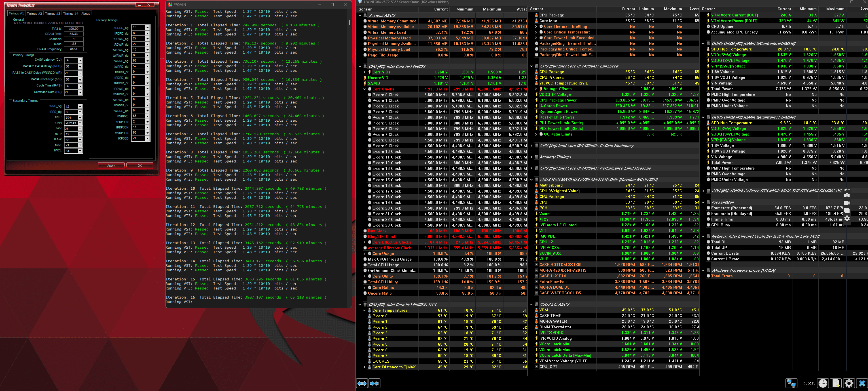Click the Virtual Memory Committed sensor icon
Viewport: 868px width, 391px height.
[x=365, y=21]
